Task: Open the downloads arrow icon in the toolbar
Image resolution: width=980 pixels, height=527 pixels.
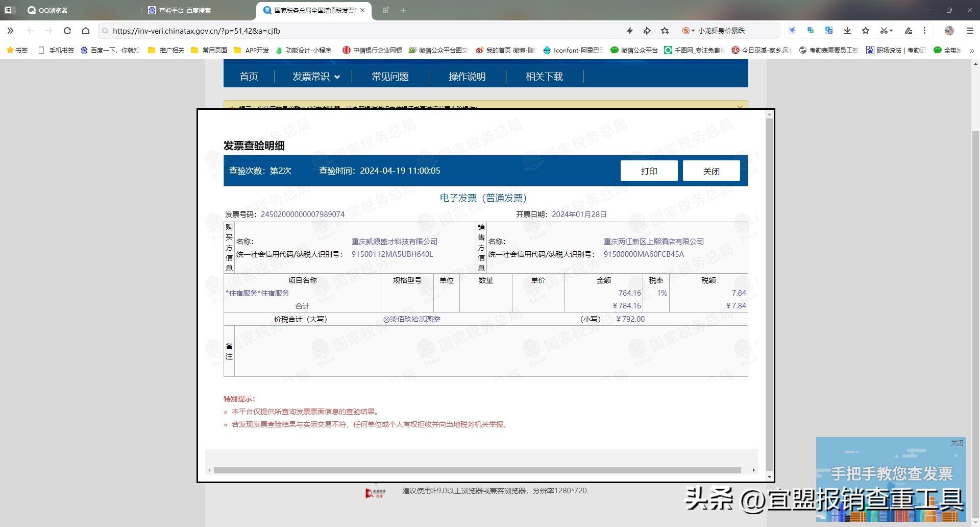Action: coord(847,31)
